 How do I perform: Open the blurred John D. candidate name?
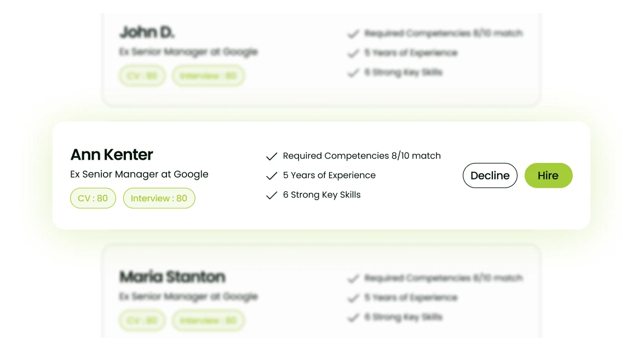(x=147, y=33)
